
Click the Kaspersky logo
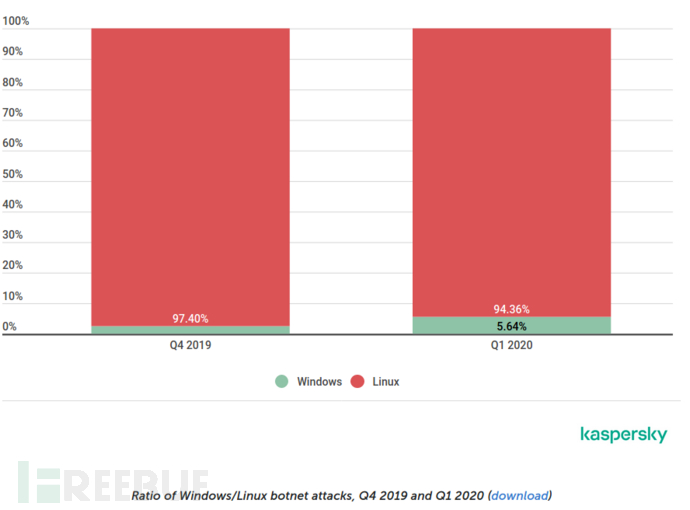click(623, 434)
